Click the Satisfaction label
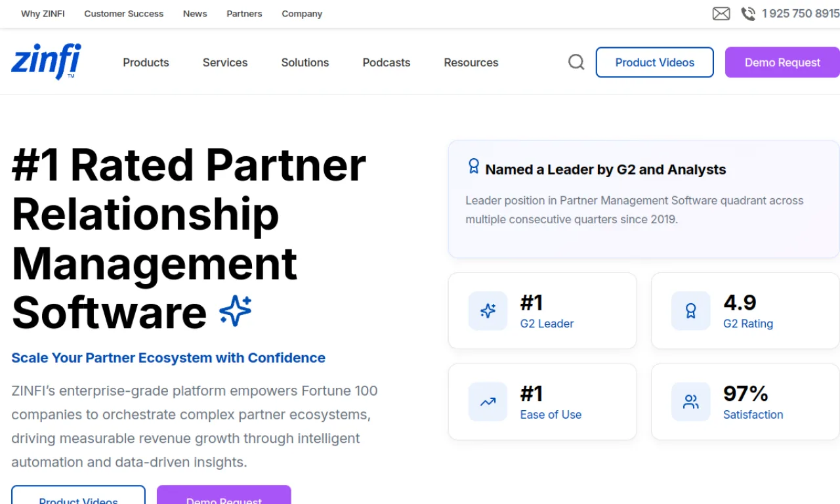 click(x=753, y=415)
